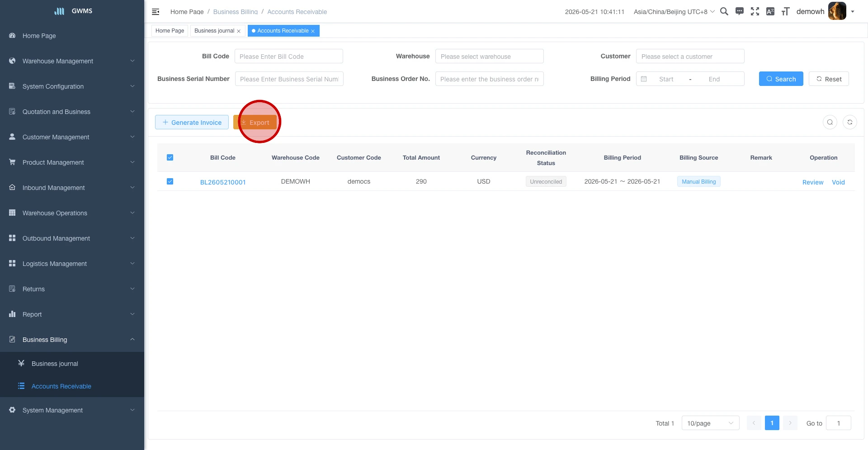Open the Customer select dropdown
The image size is (868, 450).
tap(690, 57)
